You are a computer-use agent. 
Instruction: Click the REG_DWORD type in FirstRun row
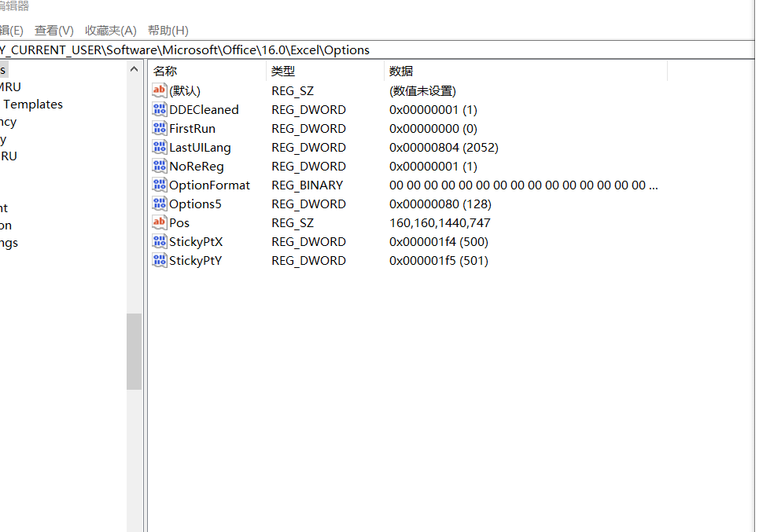pos(308,129)
